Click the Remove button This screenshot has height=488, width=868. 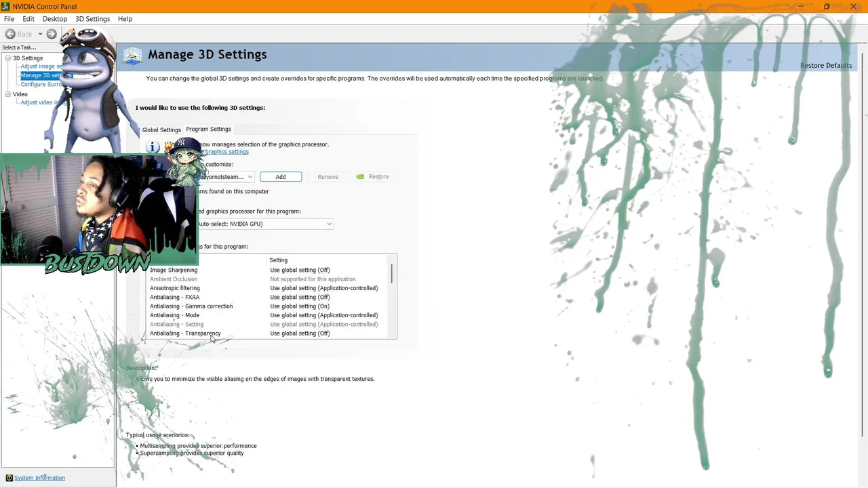(x=328, y=177)
